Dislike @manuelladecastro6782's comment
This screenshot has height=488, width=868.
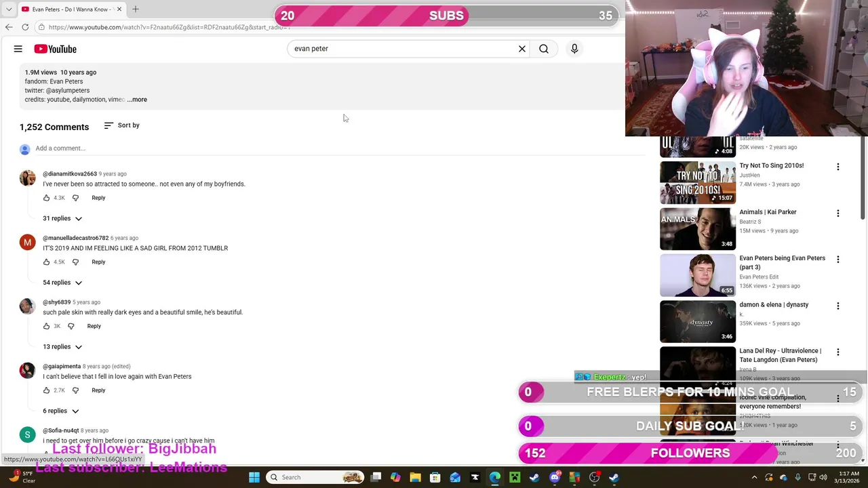[75, 262]
